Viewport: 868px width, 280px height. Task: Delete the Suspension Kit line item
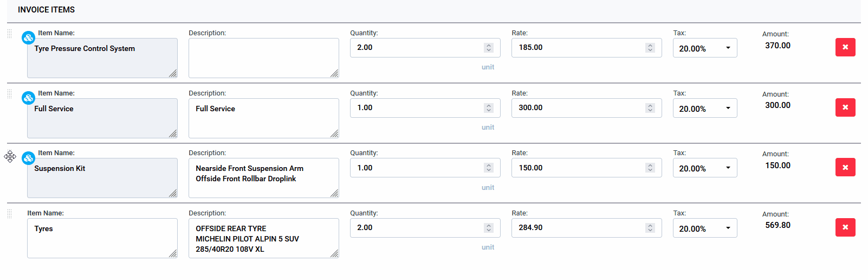pos(845,167)
